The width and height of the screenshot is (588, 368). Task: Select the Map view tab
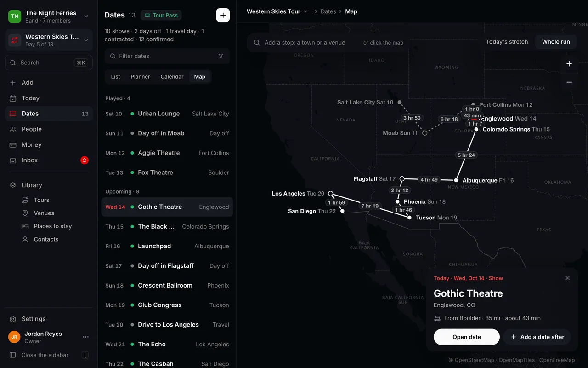tap(200, 77)
